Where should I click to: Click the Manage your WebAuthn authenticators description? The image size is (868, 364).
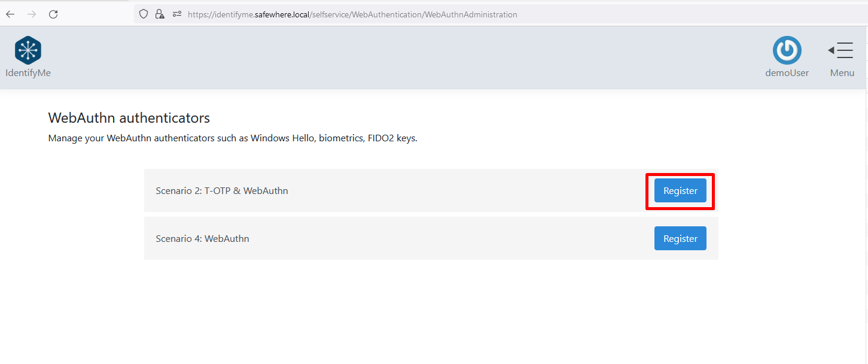point(233,138)
